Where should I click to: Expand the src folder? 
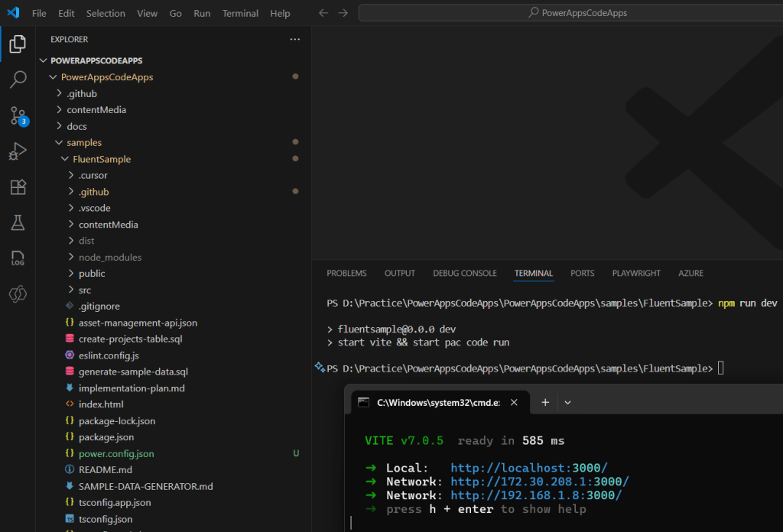84,290
